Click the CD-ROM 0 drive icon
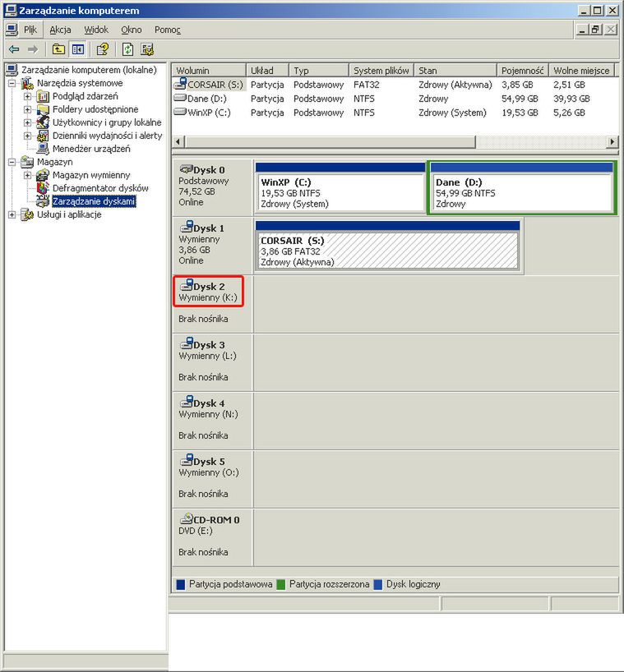This screenshot has height=672, width=624. pyautogui.click(x=186, y=518)
